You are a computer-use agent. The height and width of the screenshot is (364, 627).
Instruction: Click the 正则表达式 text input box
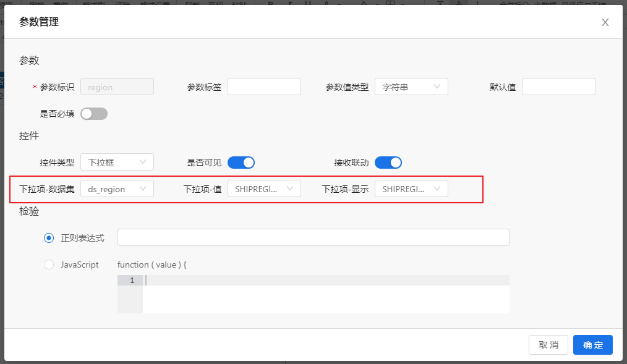pos(313,237)
